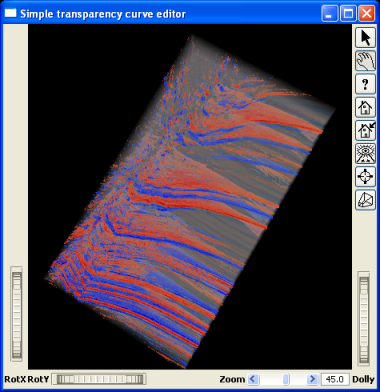This screenshot has width=380, height=392.
Task: Close the Simple transparency curve editor window
Action: [x=366, y=14]
